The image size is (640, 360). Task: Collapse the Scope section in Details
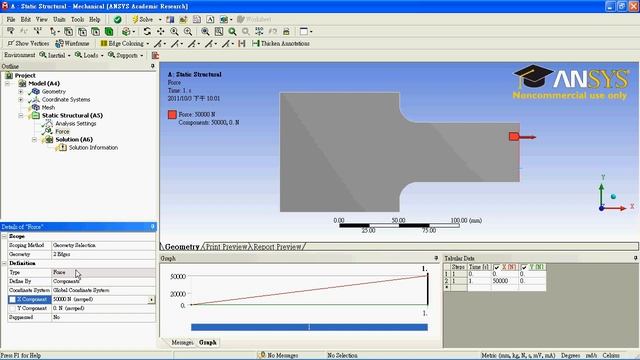pos(4,236)
